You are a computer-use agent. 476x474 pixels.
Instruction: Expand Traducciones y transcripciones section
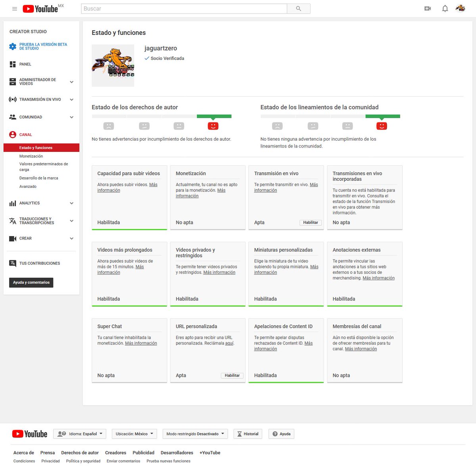point(72,221)
